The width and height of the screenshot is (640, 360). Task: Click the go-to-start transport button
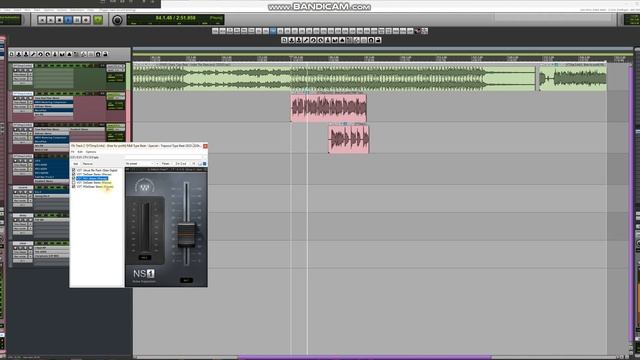coord(42,20)
